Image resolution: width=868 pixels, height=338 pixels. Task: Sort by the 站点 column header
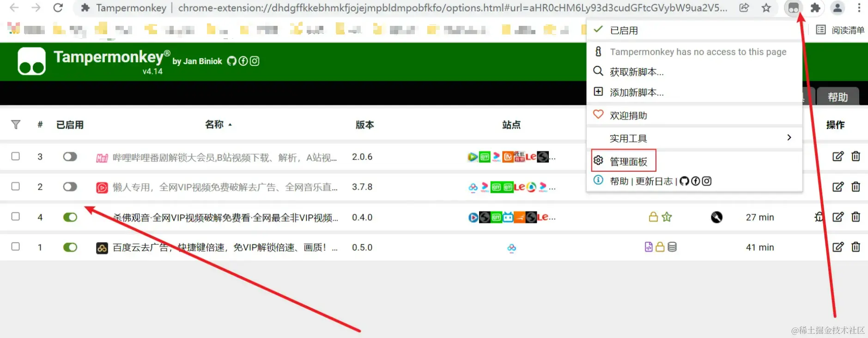[511, 125]
